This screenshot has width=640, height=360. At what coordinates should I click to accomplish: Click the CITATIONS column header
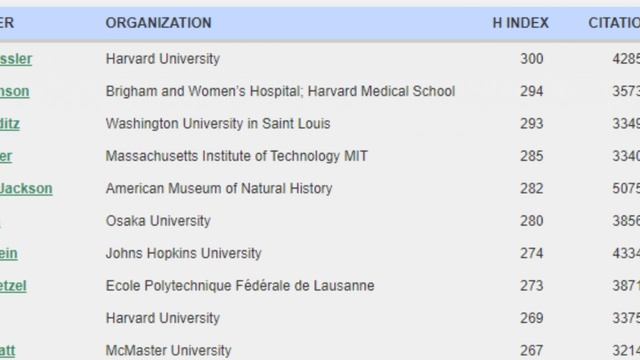point(614,23)
